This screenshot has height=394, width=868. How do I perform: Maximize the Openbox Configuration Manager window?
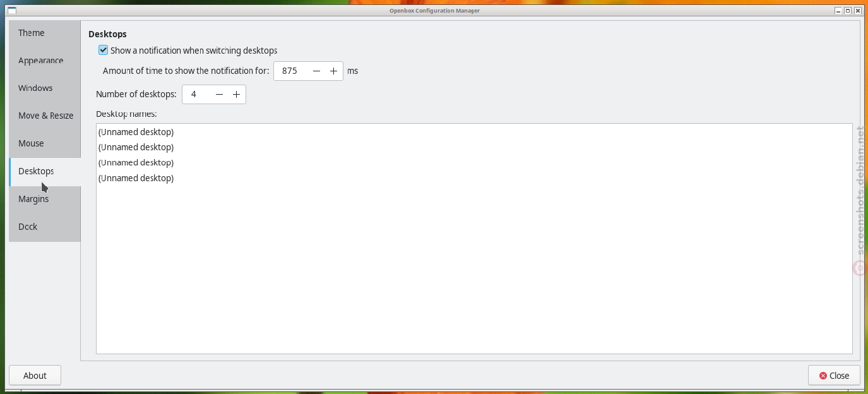coord(848,11)
